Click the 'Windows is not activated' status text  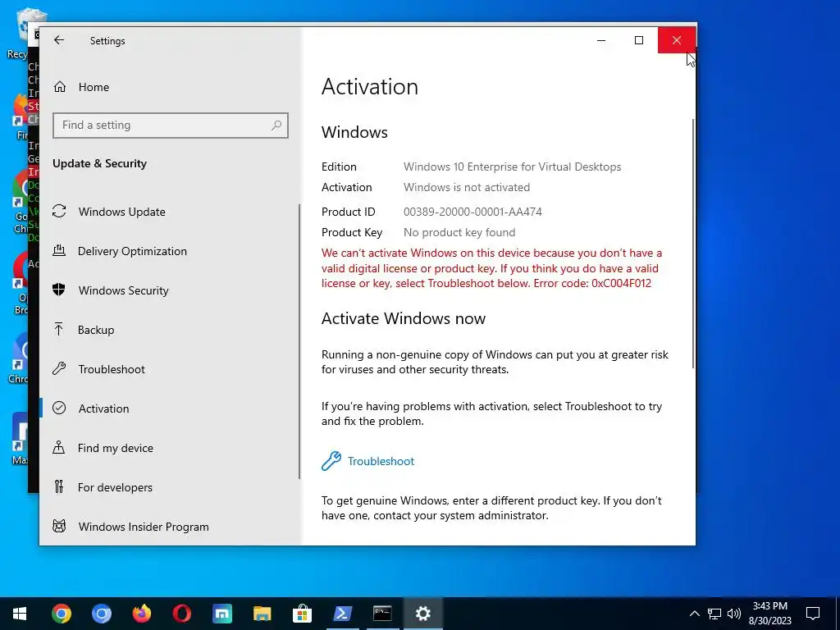[x=467, y=187]
